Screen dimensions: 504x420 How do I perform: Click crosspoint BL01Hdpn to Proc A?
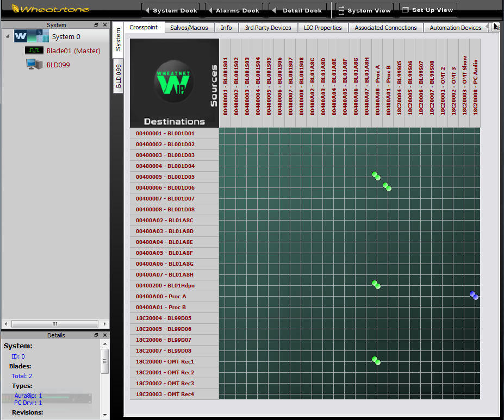[x=376, y=285]
